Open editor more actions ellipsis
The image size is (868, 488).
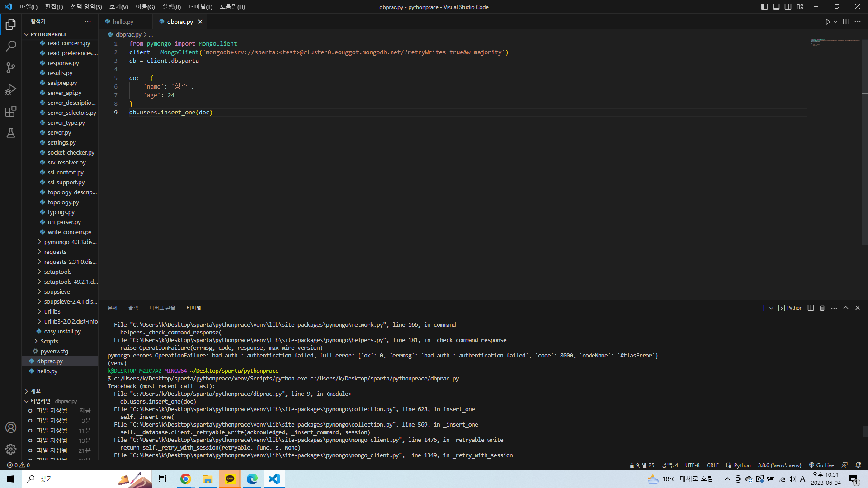(x=858, y=22)
